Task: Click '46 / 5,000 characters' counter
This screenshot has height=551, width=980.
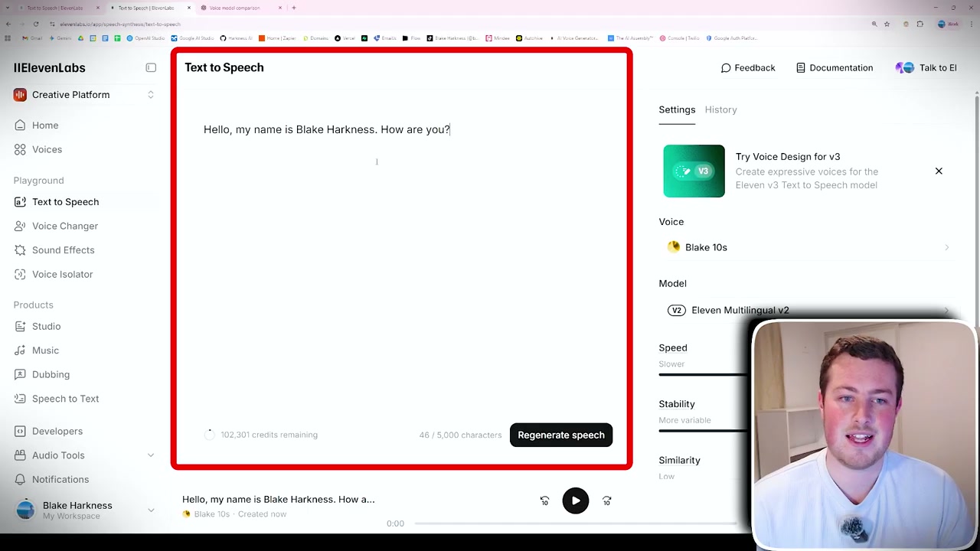Action: pyautogui.click(x=460, y=435)
